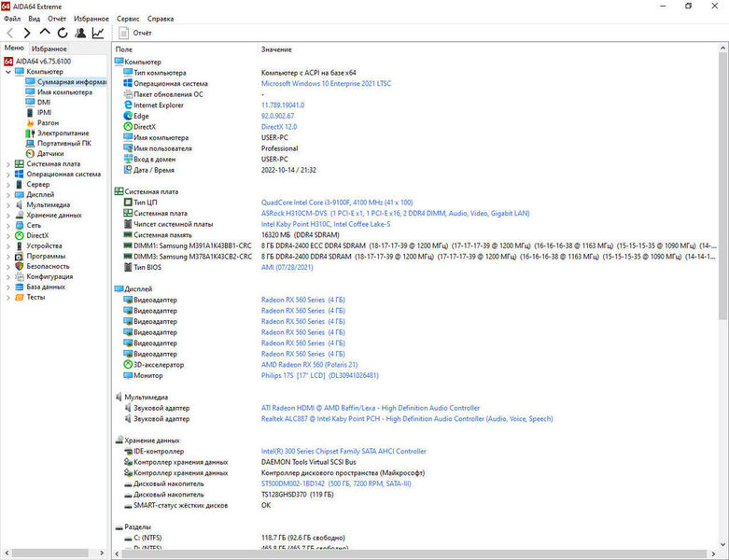Click the 3D-акселератор Xbox icon in report
The width and height of the screenshot is (729, 560).
coord(128,365)
